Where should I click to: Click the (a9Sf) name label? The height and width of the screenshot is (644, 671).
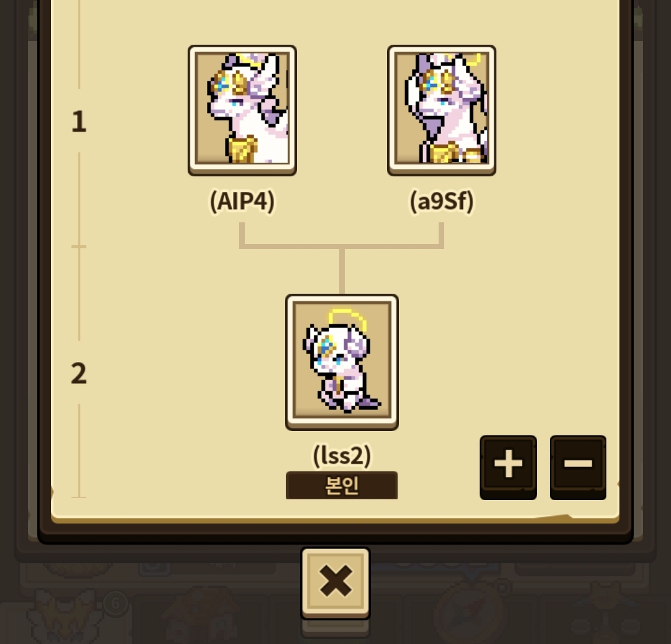pyautogui.click(x=442, y=201)
